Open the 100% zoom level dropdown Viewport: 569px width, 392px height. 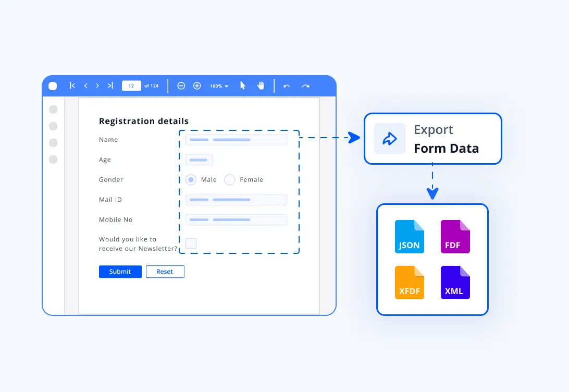(x=219, y=85)
